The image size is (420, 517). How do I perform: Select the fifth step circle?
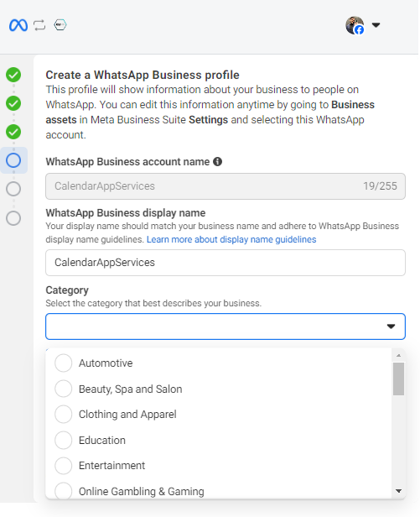pyautogui.click(x=13, y=190)
